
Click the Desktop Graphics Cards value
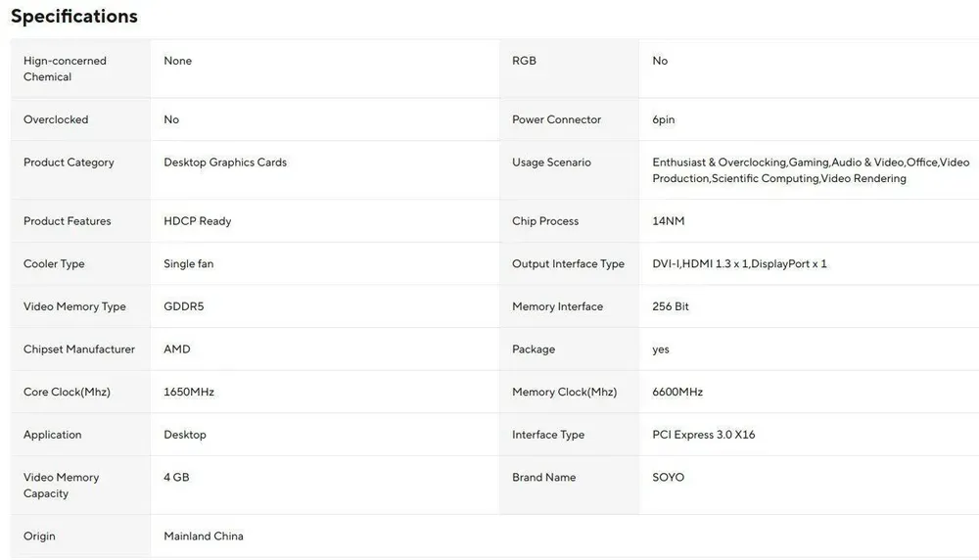[x=225, y=163]
